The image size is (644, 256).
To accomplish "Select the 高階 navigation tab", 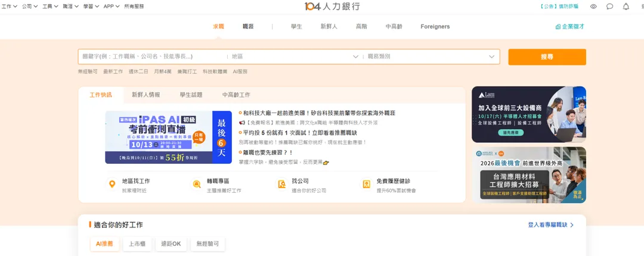I will click(361, 27).
